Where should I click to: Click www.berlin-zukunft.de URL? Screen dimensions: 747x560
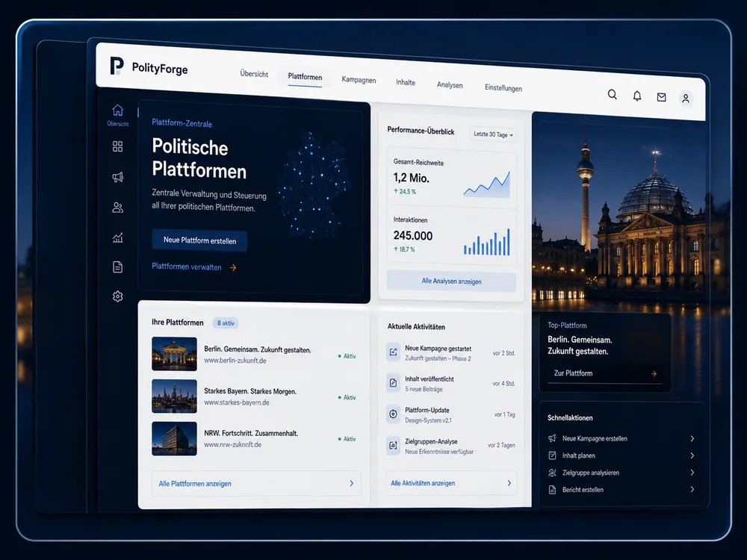point(235,361)
